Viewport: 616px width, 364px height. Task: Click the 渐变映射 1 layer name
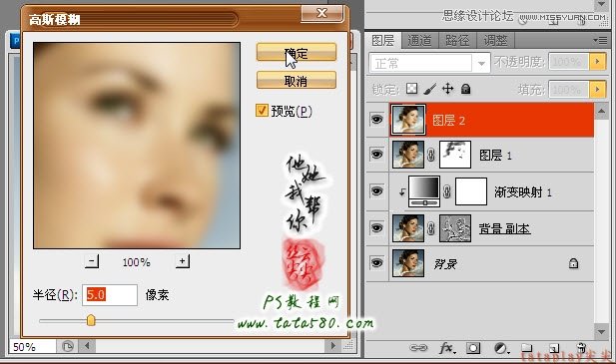523,192
